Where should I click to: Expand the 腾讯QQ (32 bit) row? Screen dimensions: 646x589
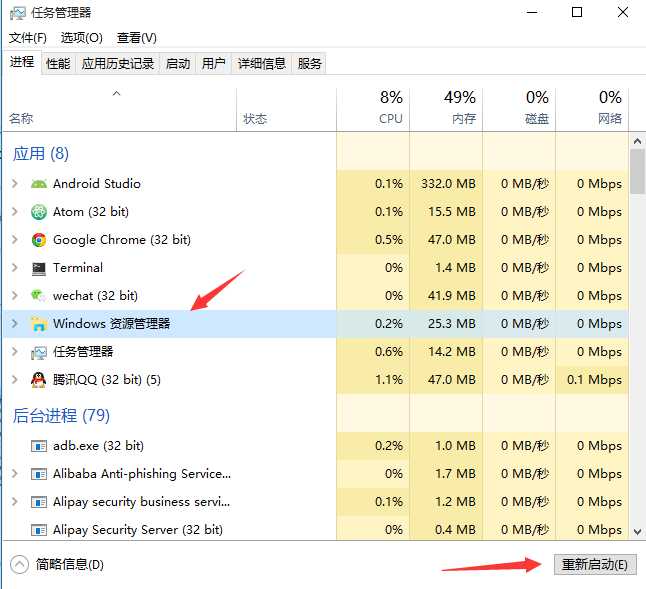click(15, 379)
